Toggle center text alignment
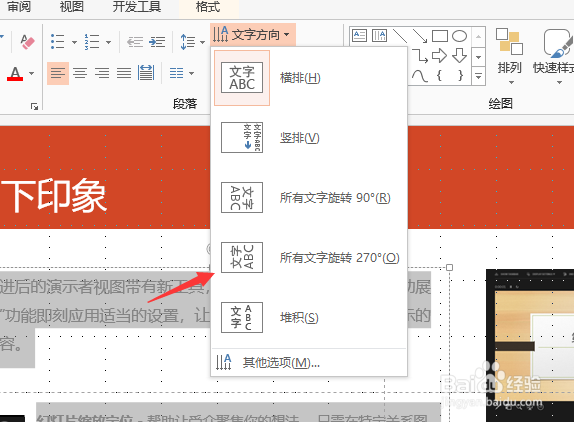This screenshot has height=422, width=574. pos(80,73)
